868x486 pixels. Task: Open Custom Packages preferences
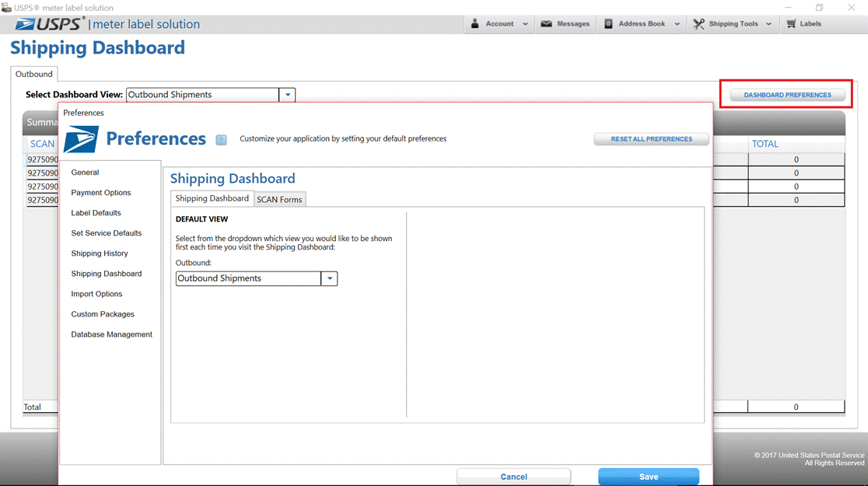click(x=103, y=314)
